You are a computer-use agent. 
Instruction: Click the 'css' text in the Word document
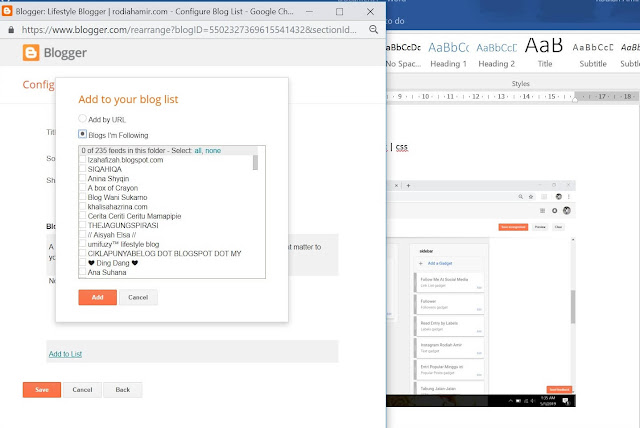pyautogui.click(x=402, y=147)
